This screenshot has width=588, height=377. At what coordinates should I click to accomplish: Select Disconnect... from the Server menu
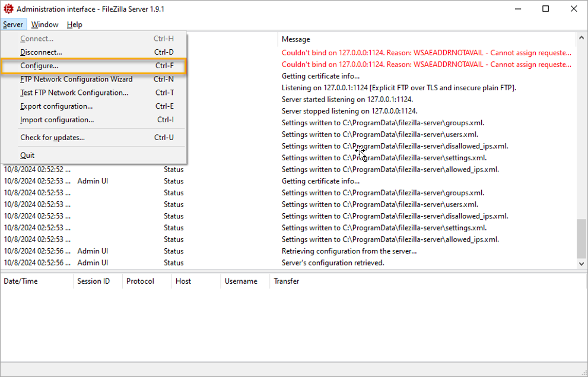tap(93, 52)
